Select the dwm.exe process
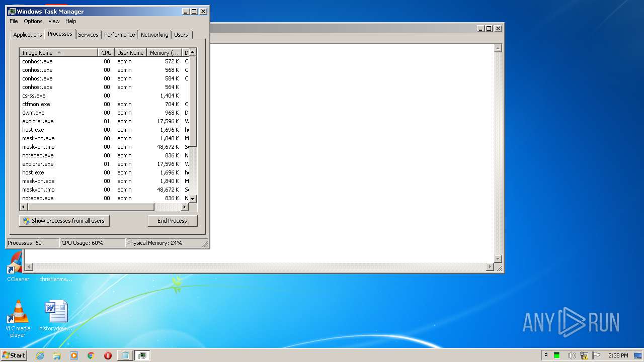644x362 pixels. (104, 113)
